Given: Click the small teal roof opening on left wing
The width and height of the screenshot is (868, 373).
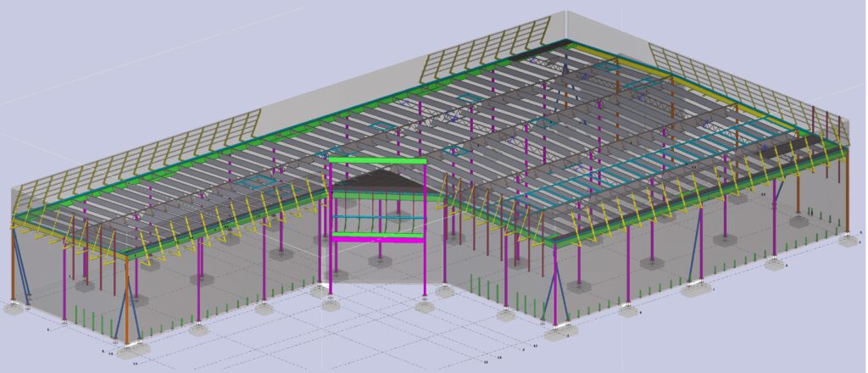Looking at the screenshot, I should (253, 181).
